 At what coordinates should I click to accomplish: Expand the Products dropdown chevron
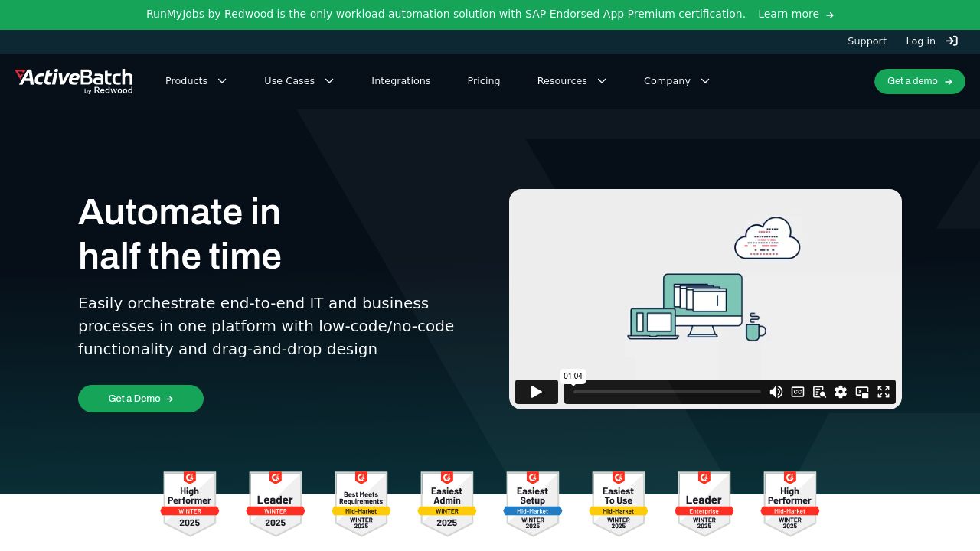(x=222, y=81)
